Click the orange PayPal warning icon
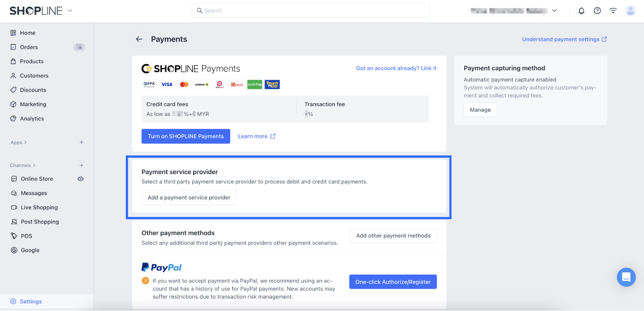 coord(145,281)
